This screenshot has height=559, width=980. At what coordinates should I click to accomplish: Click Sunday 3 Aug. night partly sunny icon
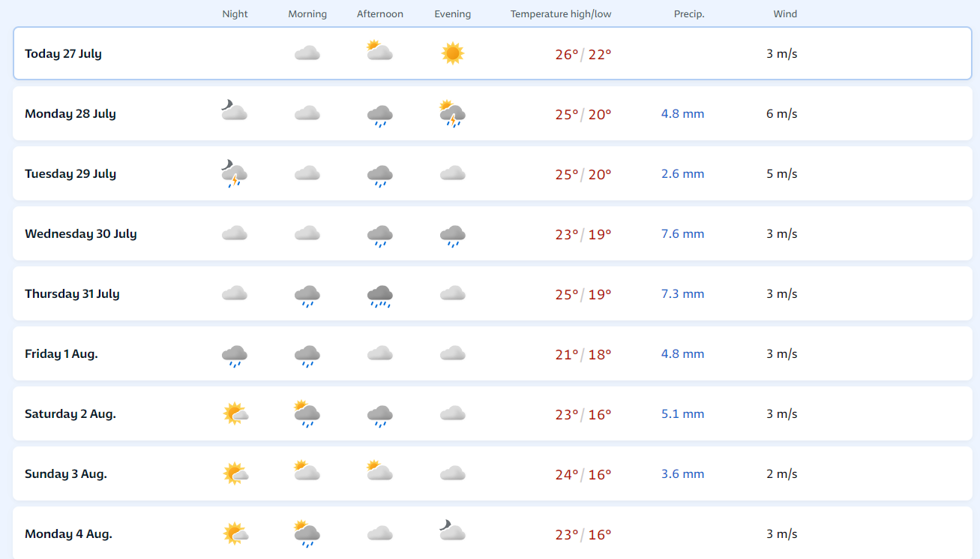coord(235,473)
